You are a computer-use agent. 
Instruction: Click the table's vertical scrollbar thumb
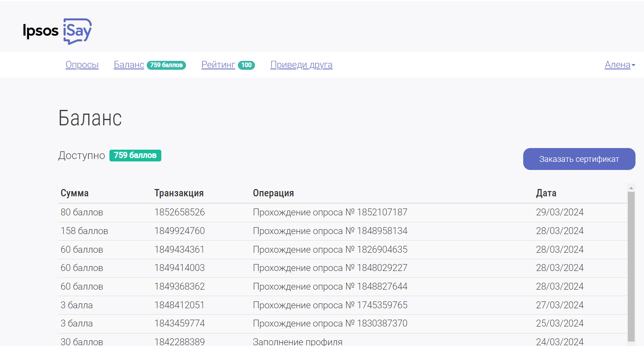click(631, 264)
